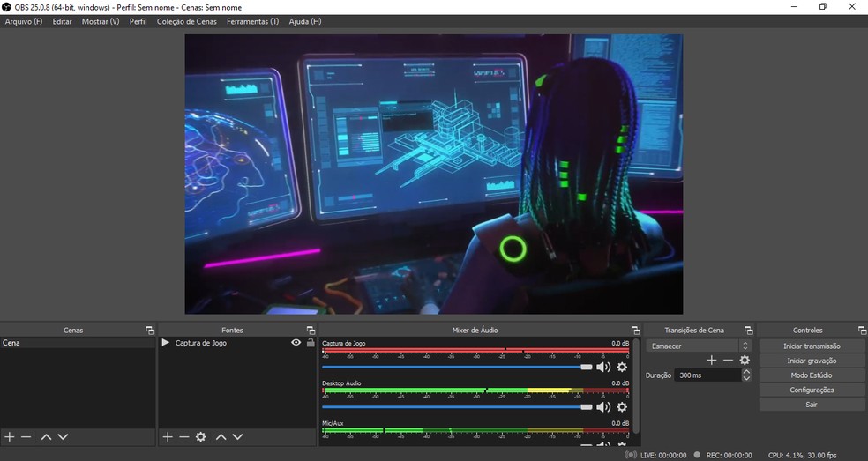Increase the Duração value with up arrow
The image size is (868, 461).
click(x=746, y=371)
